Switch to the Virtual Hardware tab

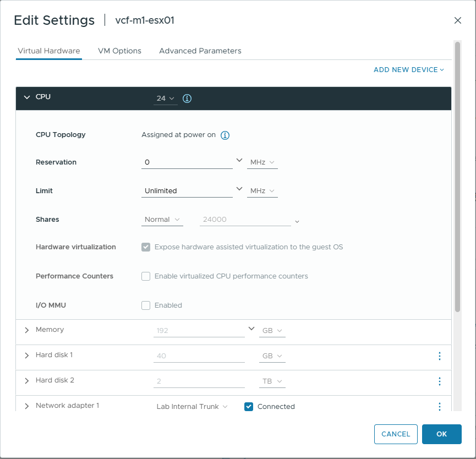pos(49,51)
